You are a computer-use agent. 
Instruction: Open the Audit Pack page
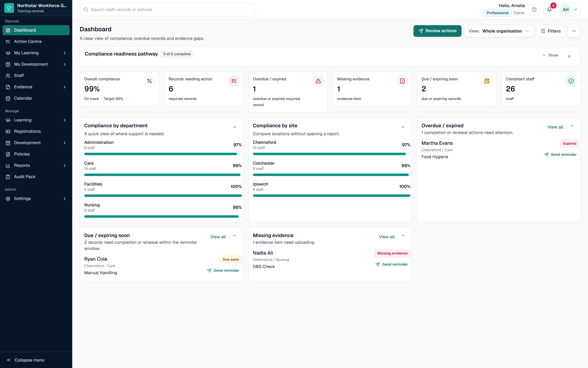(x=36, y=177)
